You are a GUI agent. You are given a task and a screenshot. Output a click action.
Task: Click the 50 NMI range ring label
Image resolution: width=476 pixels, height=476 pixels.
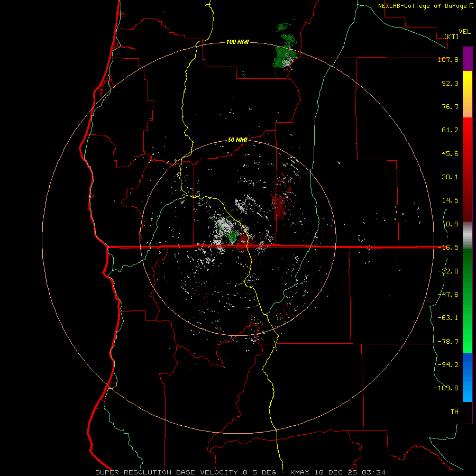(x=237, y=140)
